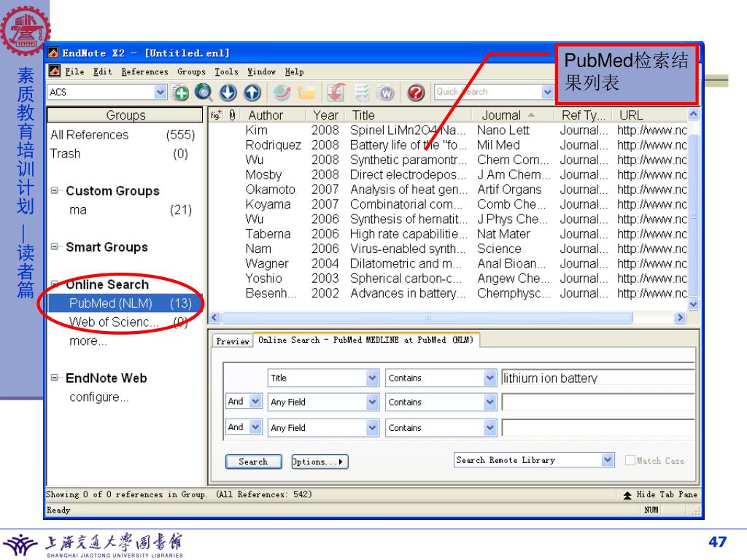
Task: Select the PubMed (NLM) online search group
Action: [125, 303]
